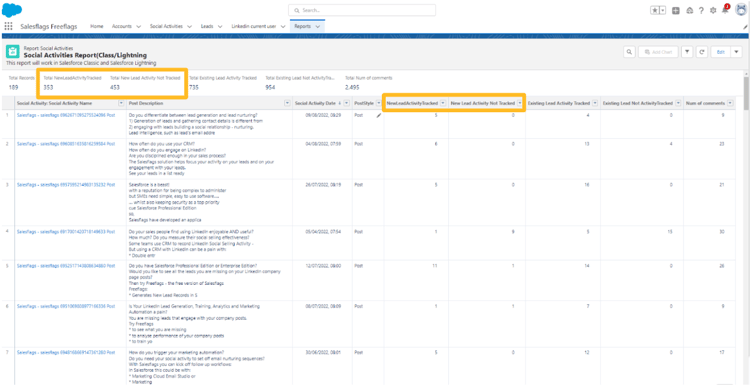Open the global actions plus icon

tap(676, 10)
